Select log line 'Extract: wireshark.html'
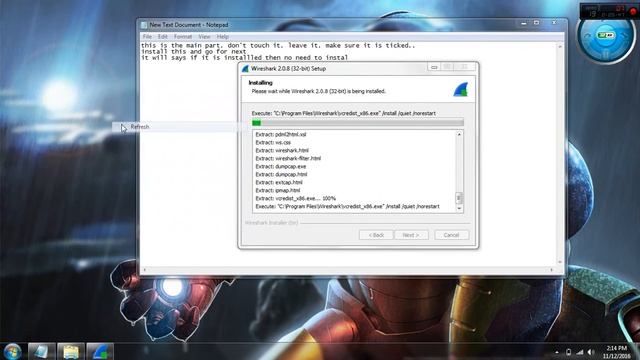 tap(282, 151)
